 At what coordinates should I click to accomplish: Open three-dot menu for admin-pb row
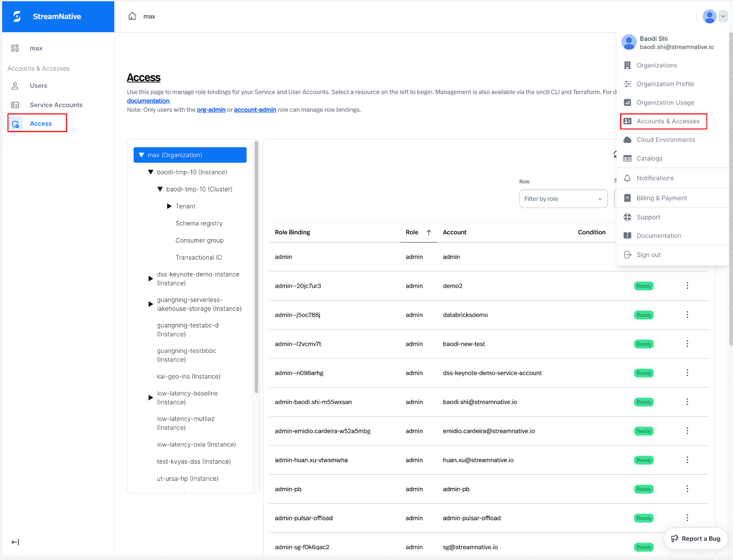click(687, 489)
